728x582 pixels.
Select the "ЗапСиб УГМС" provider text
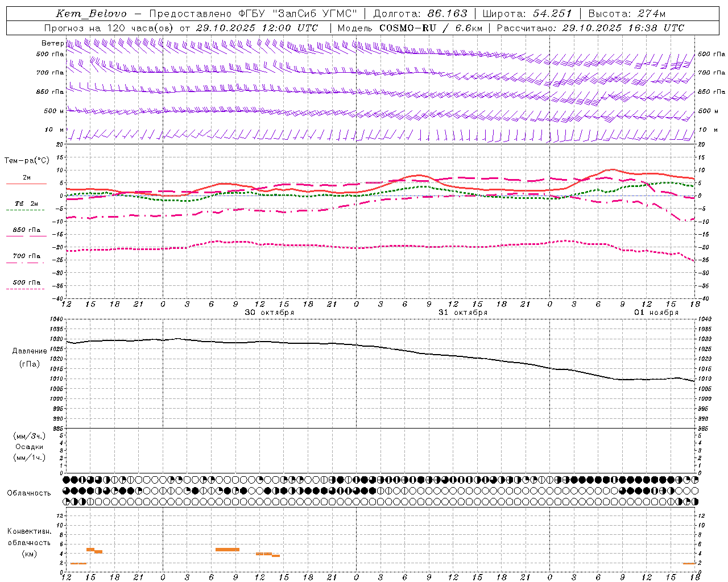pos(316,14)
